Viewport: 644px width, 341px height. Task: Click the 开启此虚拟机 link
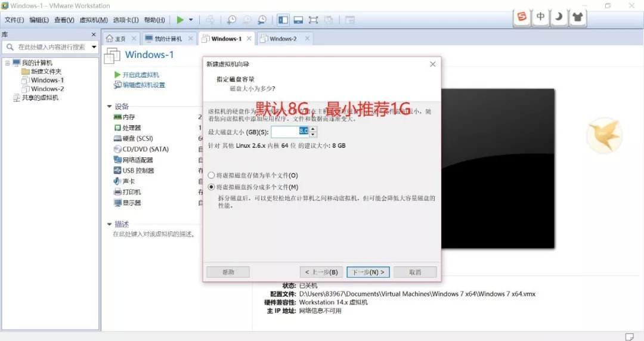pos(141,75)
